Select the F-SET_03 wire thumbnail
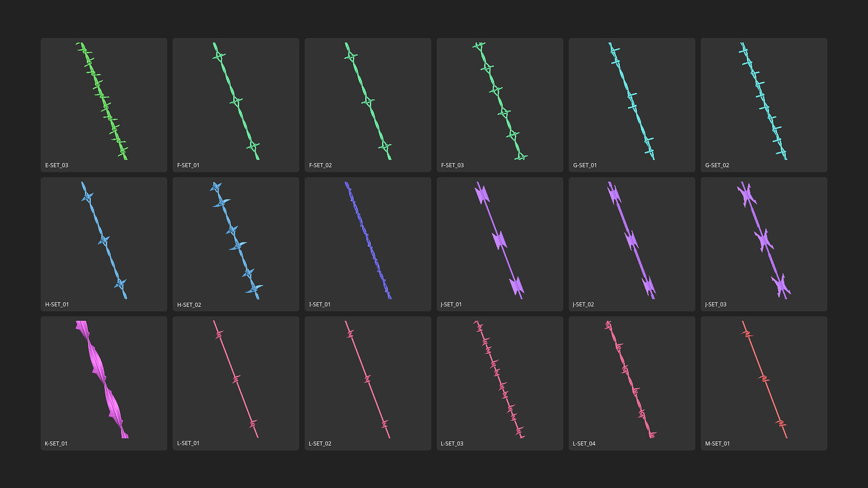 (x=500, y=105)
